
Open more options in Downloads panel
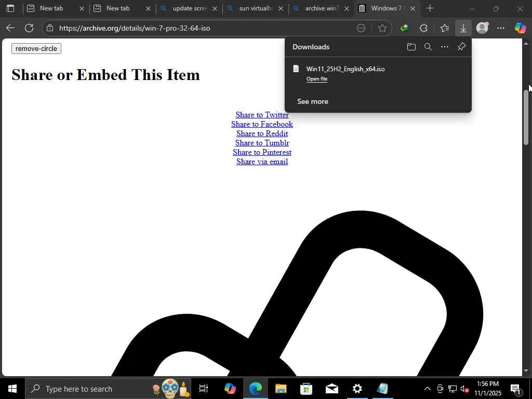pyautogui.click(x=445, y=47)
